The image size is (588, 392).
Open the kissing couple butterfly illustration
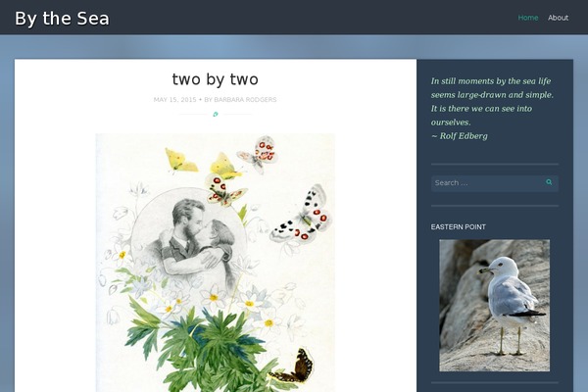click(216, 263)
